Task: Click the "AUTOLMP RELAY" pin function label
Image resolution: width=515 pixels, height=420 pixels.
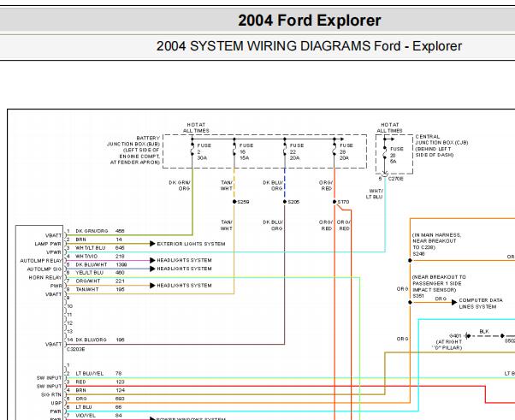Action: (x=41, y=261)
